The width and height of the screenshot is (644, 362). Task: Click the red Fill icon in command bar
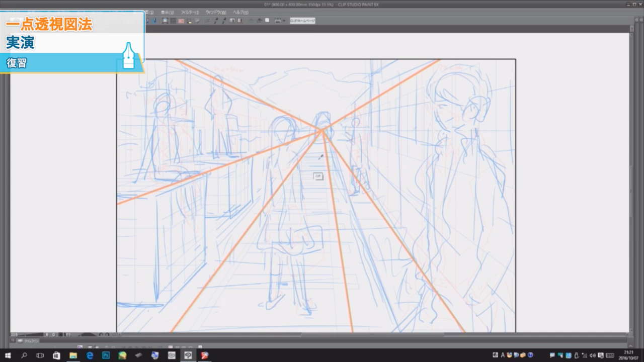[181, 21]
